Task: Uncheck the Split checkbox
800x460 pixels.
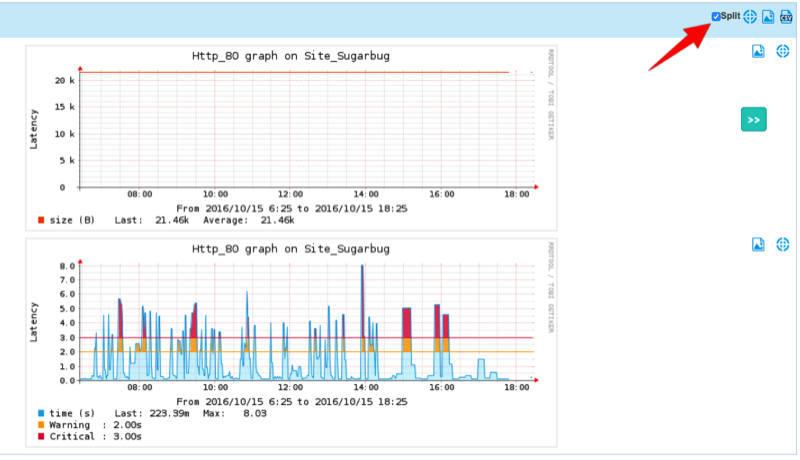Action: coord(716,17)
